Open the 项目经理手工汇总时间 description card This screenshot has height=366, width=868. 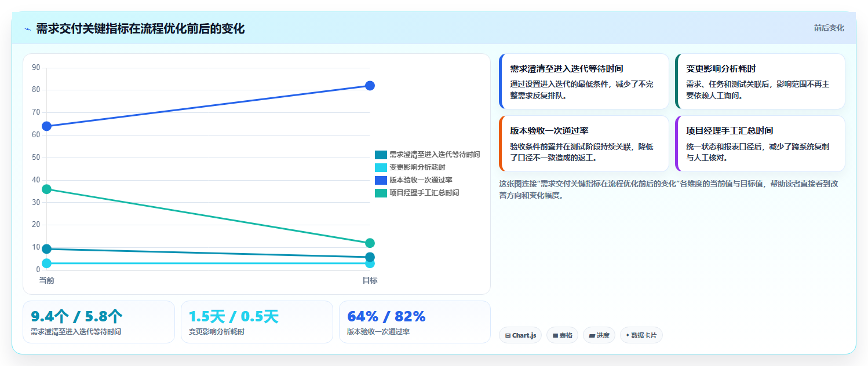click(760, 144)
